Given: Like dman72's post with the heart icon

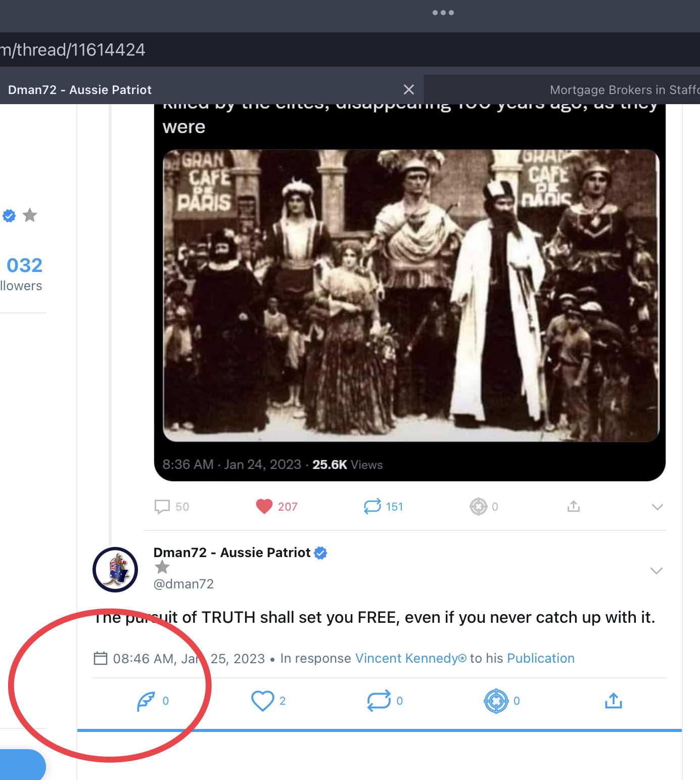Looking at the screenshot, I should pyautogui.click(x=262, y=701).
